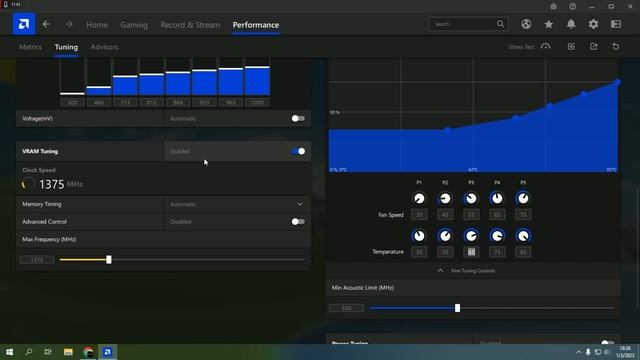Click the Max Frequency slider handle

pos(109,260)
